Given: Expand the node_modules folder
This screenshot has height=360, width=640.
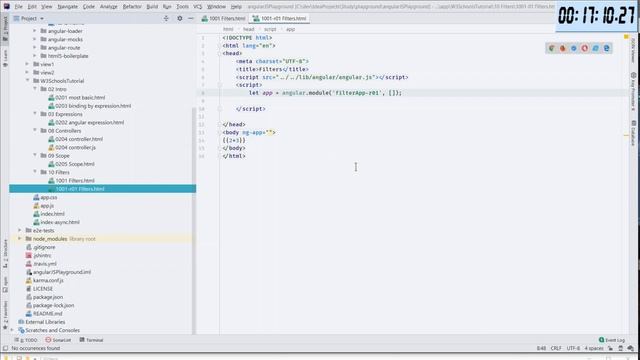Looking at the screenshot, I should click(20, 239).
